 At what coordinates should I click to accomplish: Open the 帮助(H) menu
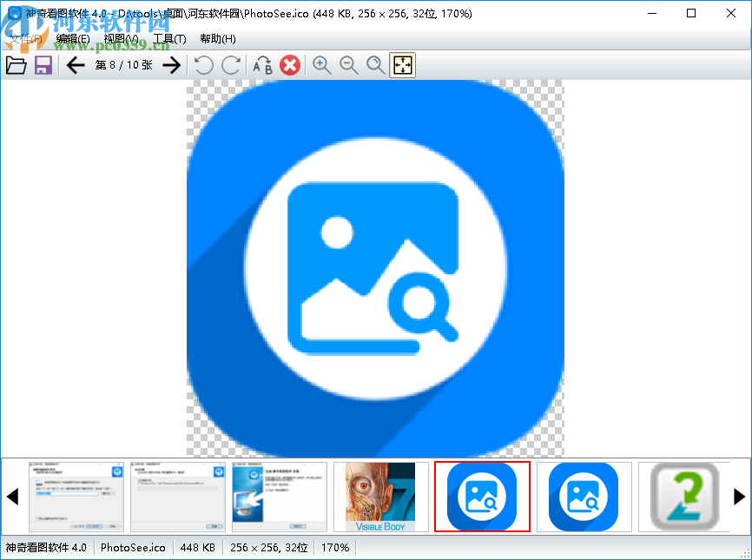[x=218, y=39]
